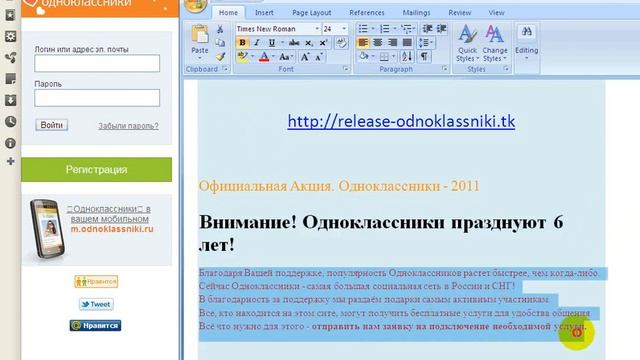Click the Copy icon in Clipboard group

(220, 43)
